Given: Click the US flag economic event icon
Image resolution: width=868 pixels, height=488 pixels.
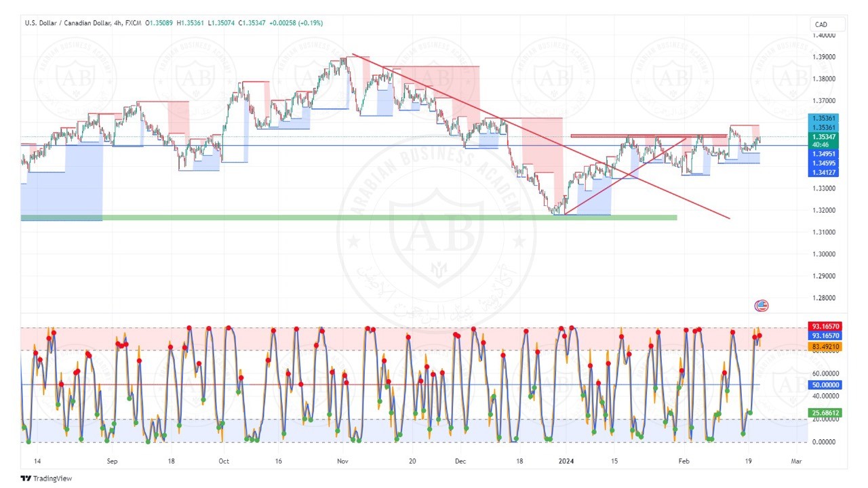Looking at the screenshot, I should [x=762, y=306].
